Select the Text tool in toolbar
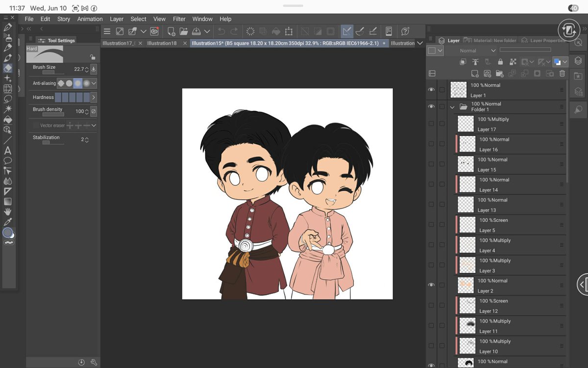The image size is (588, 368). point(7,151)
